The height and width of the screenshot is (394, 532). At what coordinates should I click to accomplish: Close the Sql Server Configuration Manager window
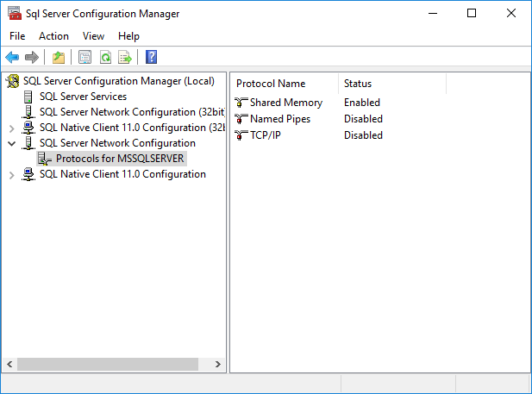[x=511, y=13]
